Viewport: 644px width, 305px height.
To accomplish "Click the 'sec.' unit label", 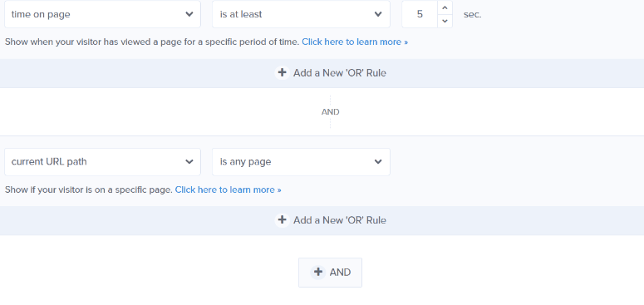I will [x=472, y=14].
